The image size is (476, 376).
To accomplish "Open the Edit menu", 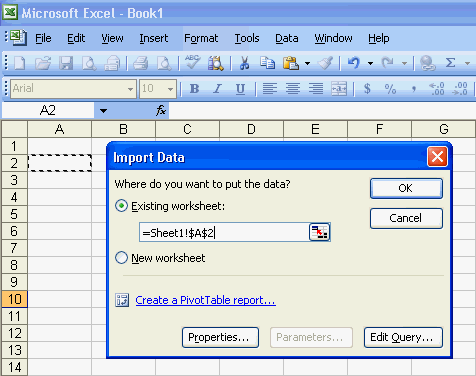I will point(76,38).
